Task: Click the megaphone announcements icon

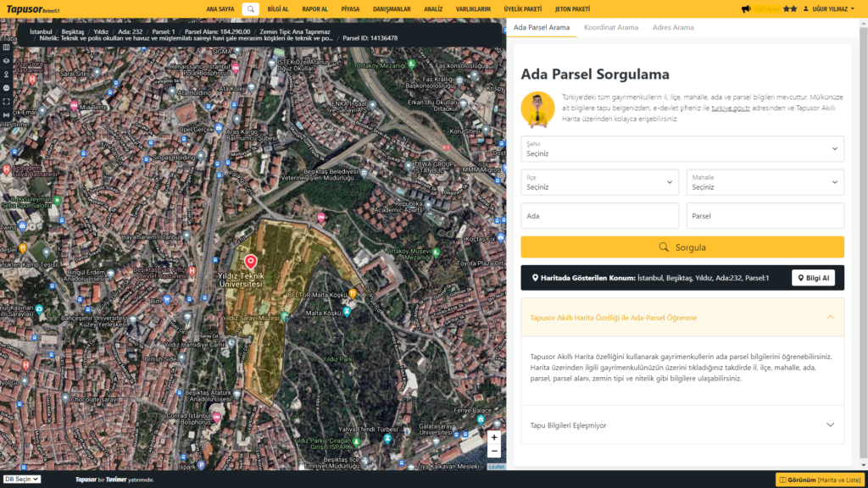Action: tap(746, 8)
